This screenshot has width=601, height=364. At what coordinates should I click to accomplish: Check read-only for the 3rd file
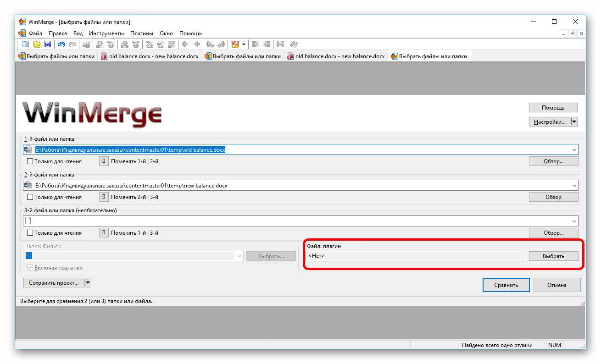coord(30,233)
